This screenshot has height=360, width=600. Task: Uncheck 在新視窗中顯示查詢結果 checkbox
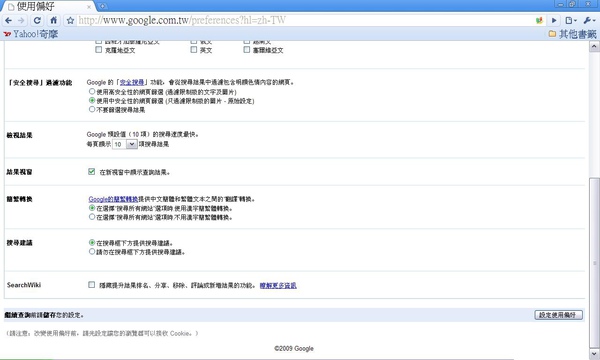(x=91, y=171)
